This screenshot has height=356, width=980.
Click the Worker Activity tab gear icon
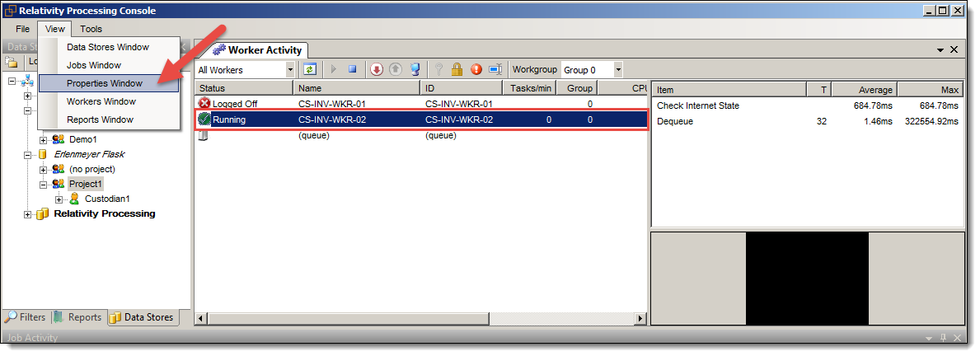click(218, 50)
